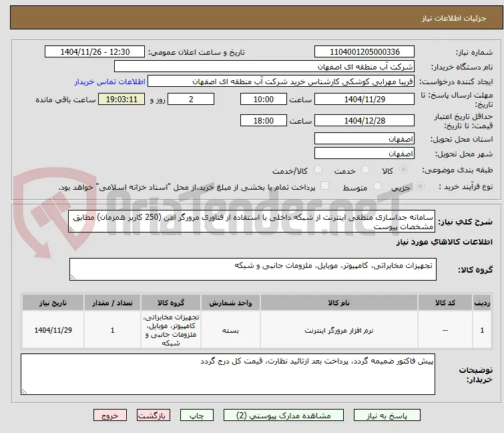The image size is (504, 433).
Task: Click the پاسخ به نیاز button
Action: click(387, 416)
